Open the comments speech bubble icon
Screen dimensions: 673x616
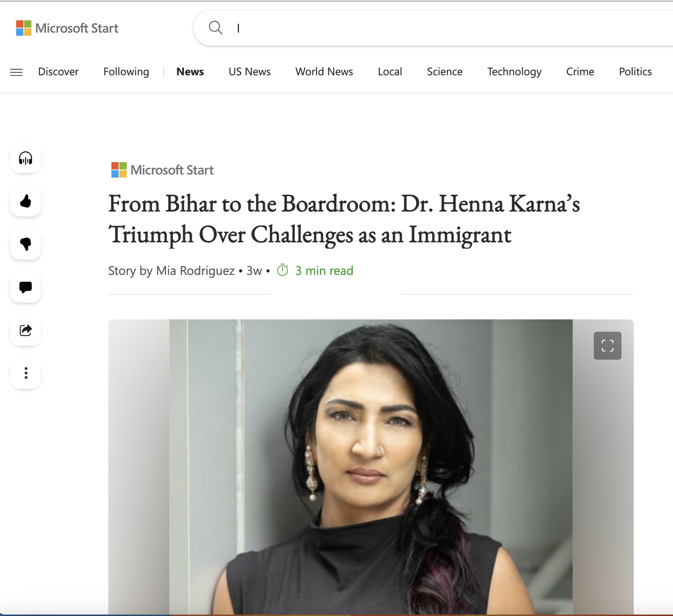[26, 287]
